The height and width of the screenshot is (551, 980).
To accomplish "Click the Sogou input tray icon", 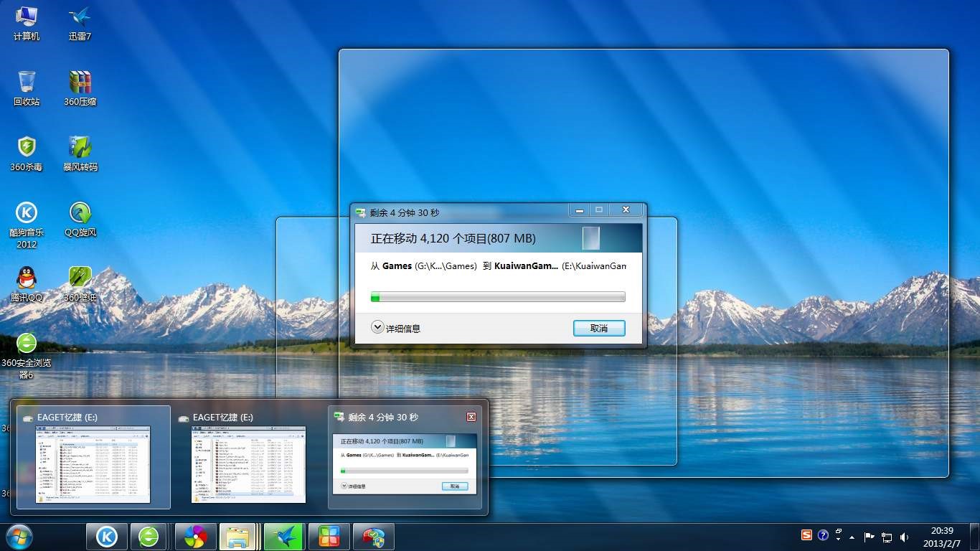I will [x=806, y=535].
